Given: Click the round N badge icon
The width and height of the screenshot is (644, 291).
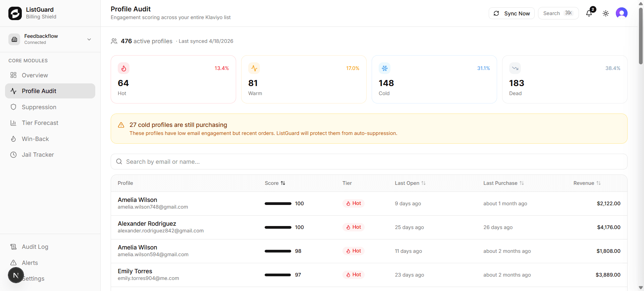Looking at the screenshot, I should (x=15, y=275).
